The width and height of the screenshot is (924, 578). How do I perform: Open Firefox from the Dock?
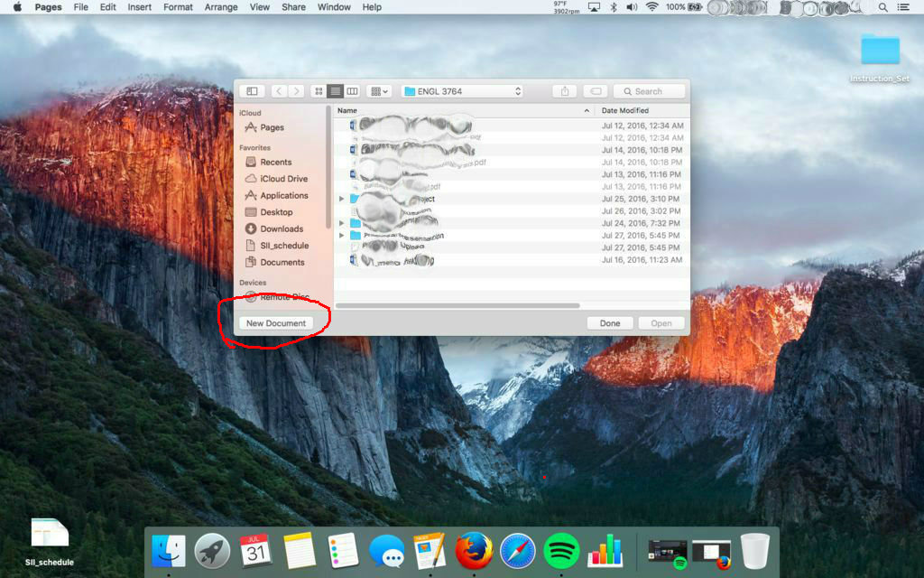[x=474, y=551]
